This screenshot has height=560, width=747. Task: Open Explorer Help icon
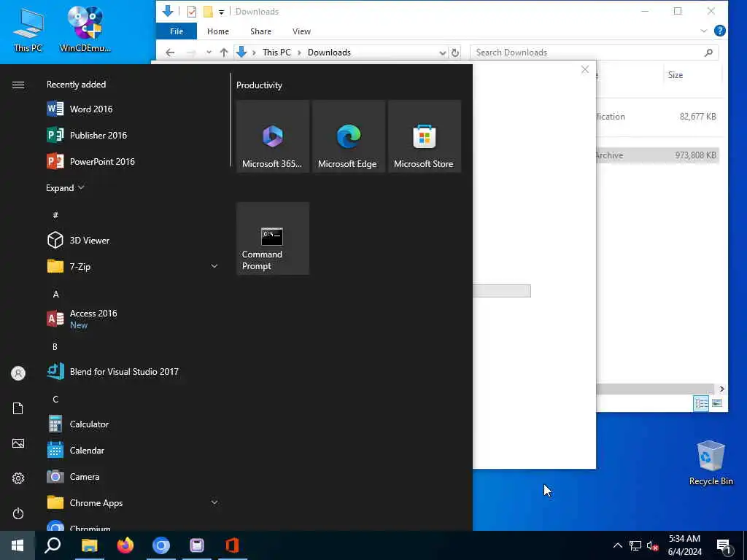(720, 31)
